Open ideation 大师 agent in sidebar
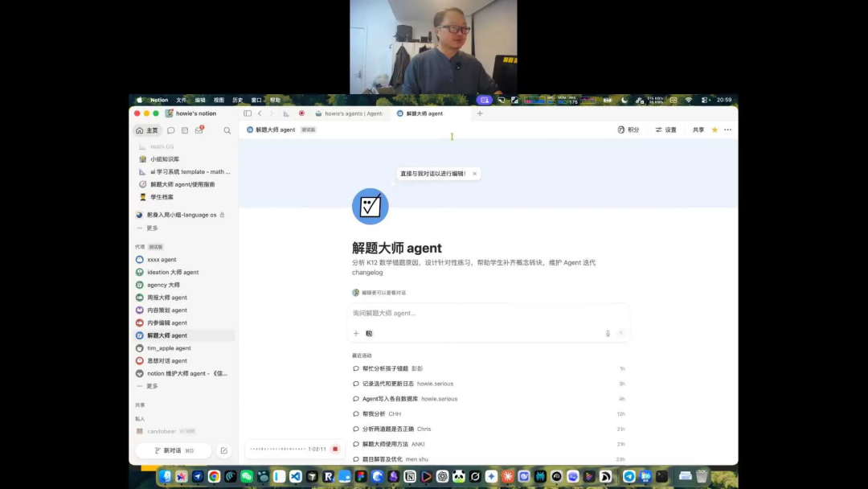The image size is (868, 489). tap(185, 273)
